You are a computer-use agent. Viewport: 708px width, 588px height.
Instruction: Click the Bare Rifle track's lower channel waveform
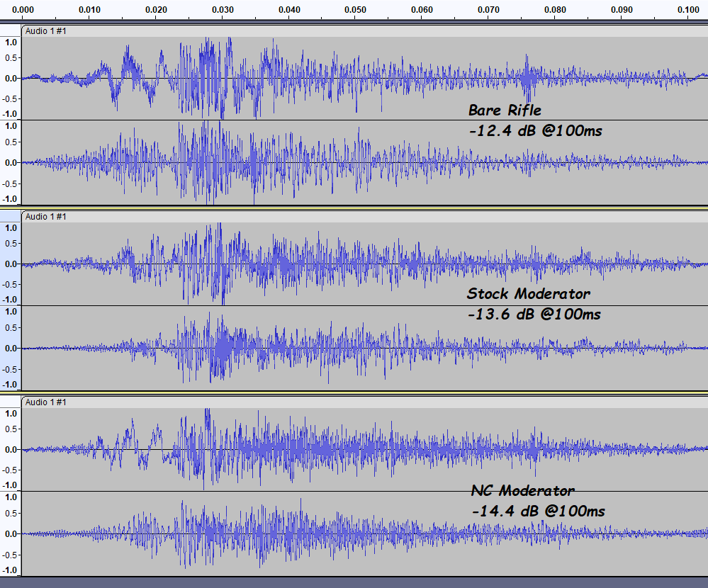(x=364, y=162)
